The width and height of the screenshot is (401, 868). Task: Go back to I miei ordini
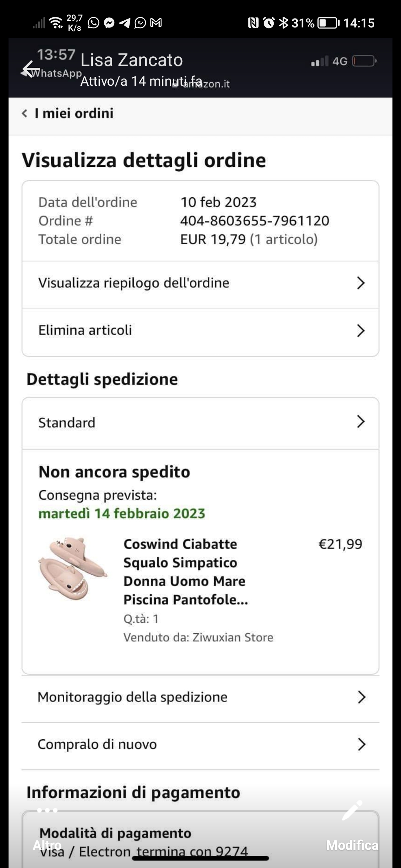pyautogui.click(x=68, y=113)
